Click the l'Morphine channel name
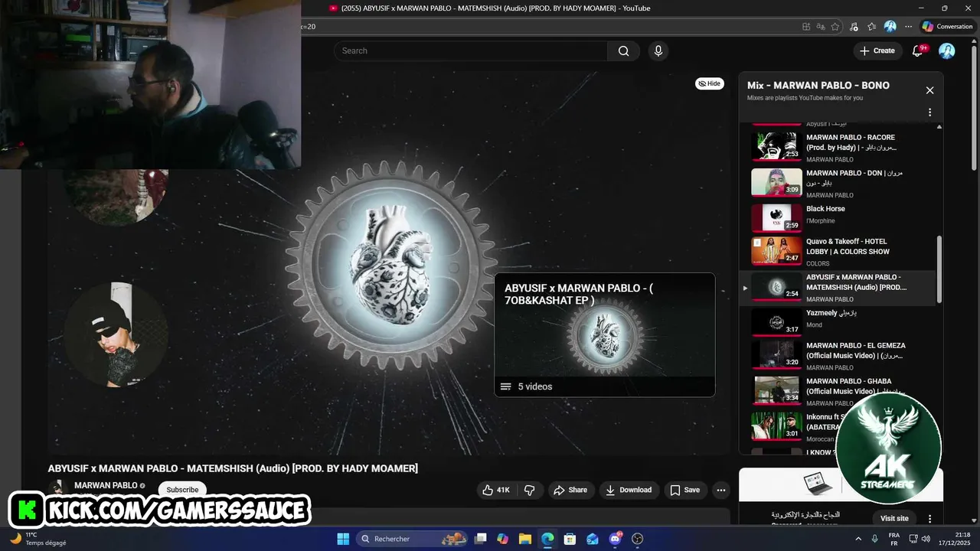Image resolution: width=980 pixels, height=551 pixels. tap(821, 221)
